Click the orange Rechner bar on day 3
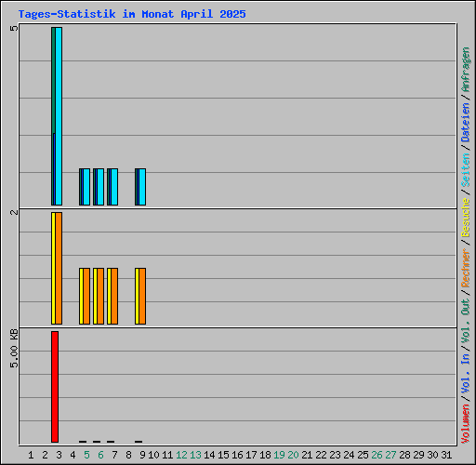The width and height of the screenshot is (476, 465). coord(59,269)
